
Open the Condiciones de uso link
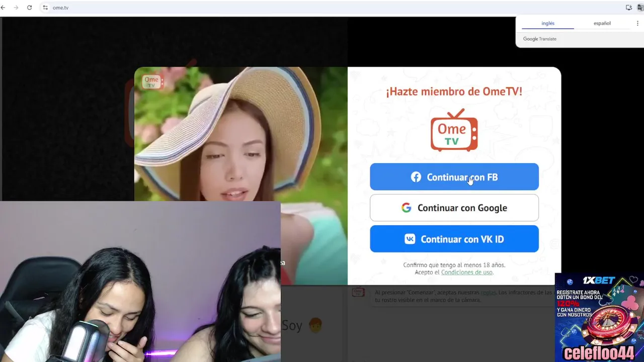[x=466, y=273]
